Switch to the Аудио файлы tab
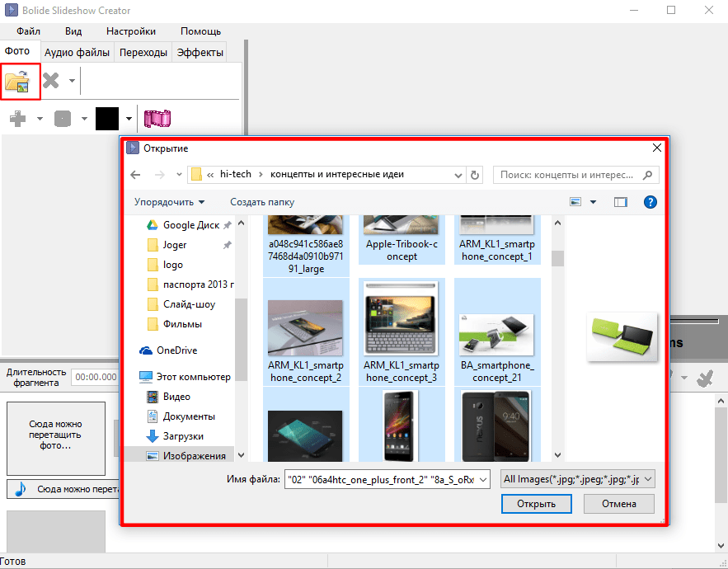Image resolution: width=728 pixels, height=569 pixels. tap(77, 53)
